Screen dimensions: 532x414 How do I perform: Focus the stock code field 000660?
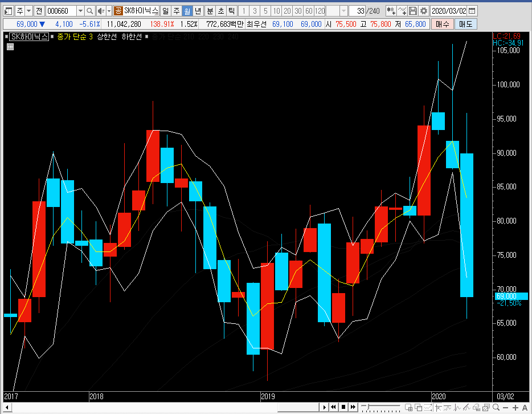point(61,11)
